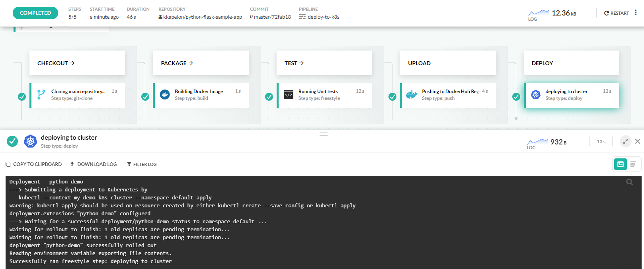Maximize the log panel with expand icon
Screen dimensions: 644x269
click(x=625, y=141)
